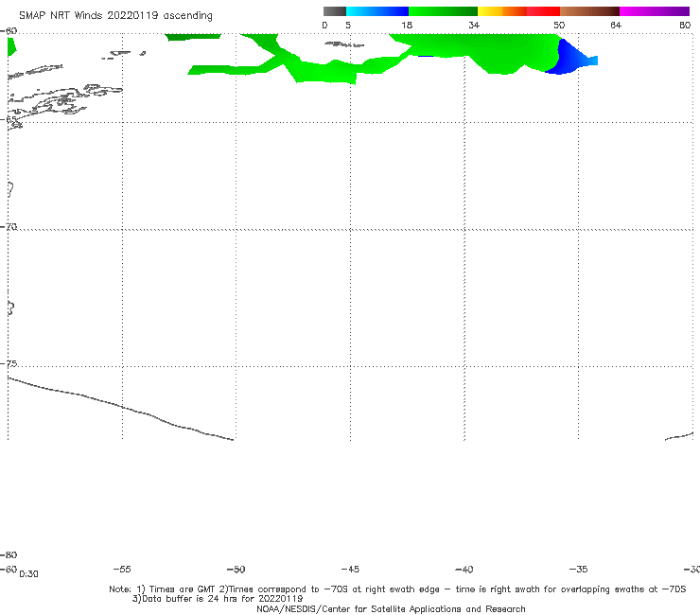The width and height of the screenshot is (700, 615).
Task: Click the longitude label '-40'
Action: 464,569
